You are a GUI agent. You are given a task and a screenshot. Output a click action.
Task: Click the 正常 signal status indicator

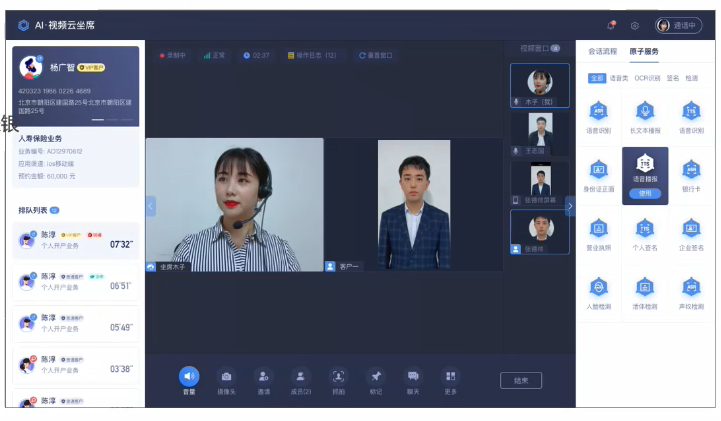point(214,55)
